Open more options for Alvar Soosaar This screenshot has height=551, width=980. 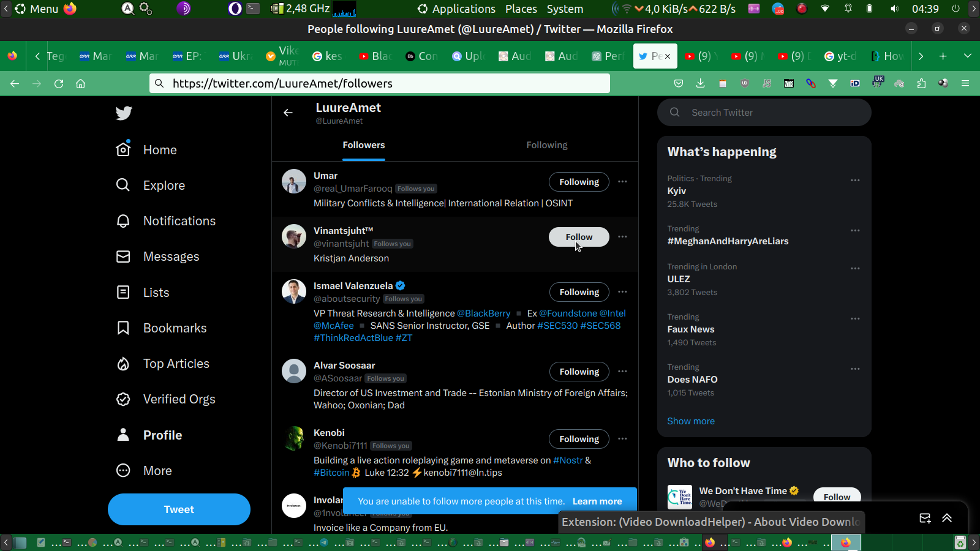click(x=622, y=372)
